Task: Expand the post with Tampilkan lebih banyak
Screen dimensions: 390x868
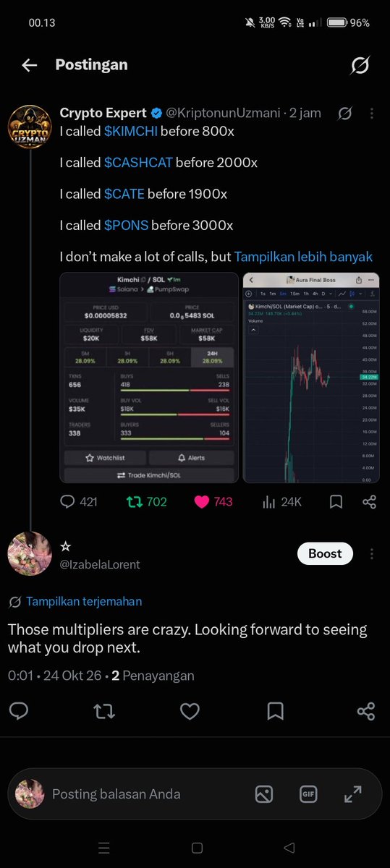Action: click(303, 256)
